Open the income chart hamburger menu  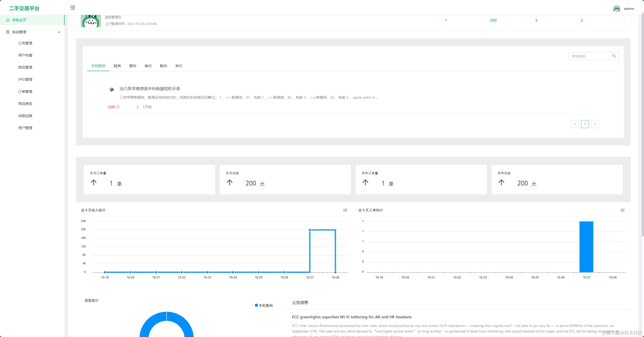tap(345, 210)
